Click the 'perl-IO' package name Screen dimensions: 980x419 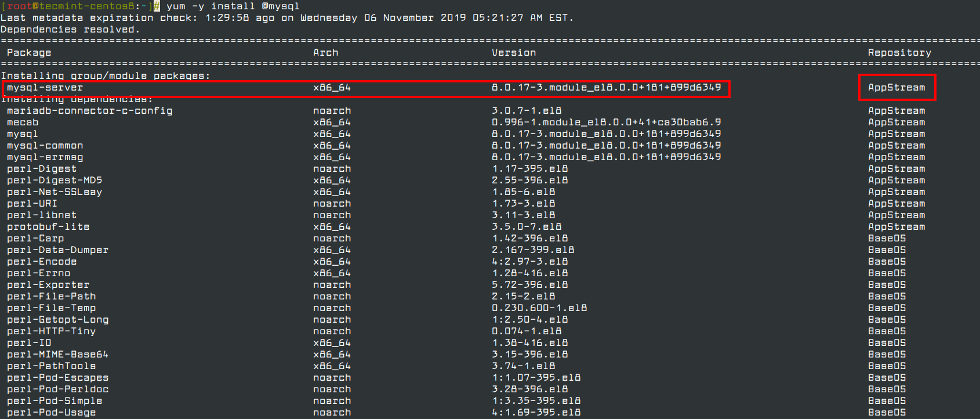coord(29,343)
